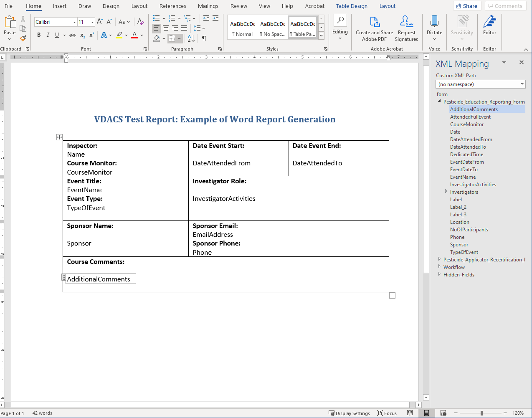Open Create and Share Adobe PDF

point(374,29)
